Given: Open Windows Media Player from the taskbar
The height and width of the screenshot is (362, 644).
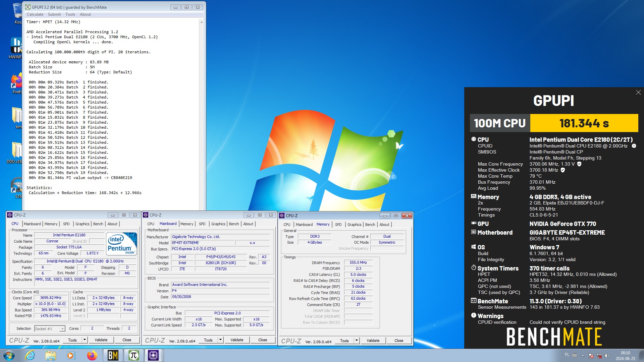Looking at the screenshot, I should pos(71,355).
